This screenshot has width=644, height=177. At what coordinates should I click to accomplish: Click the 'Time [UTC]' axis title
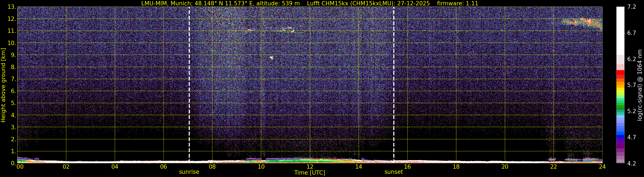coord(310,173)
